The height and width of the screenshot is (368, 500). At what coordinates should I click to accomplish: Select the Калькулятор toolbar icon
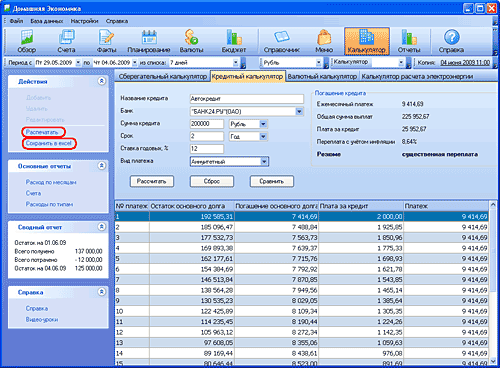[x=367, y=41]
